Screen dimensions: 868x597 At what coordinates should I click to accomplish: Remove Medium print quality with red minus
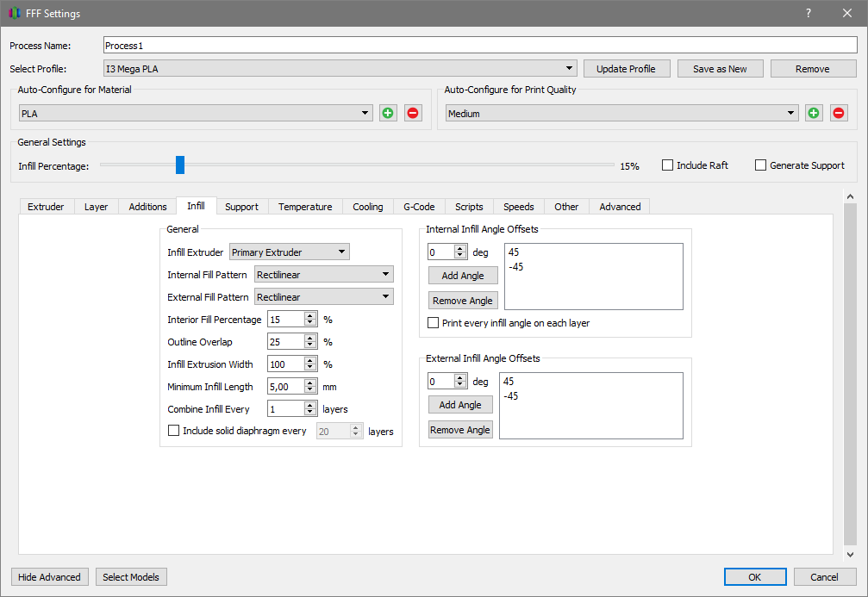[839, 113]
